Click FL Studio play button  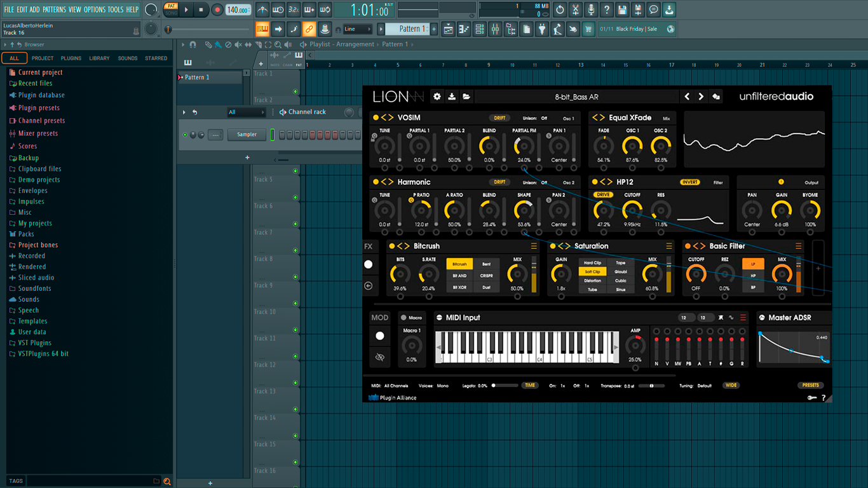click(x=186, y=10)
